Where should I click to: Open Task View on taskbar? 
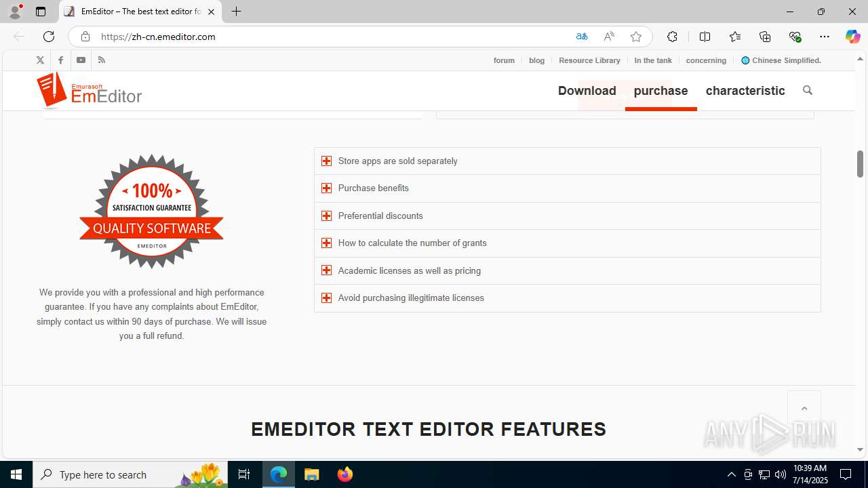(244, 474)
